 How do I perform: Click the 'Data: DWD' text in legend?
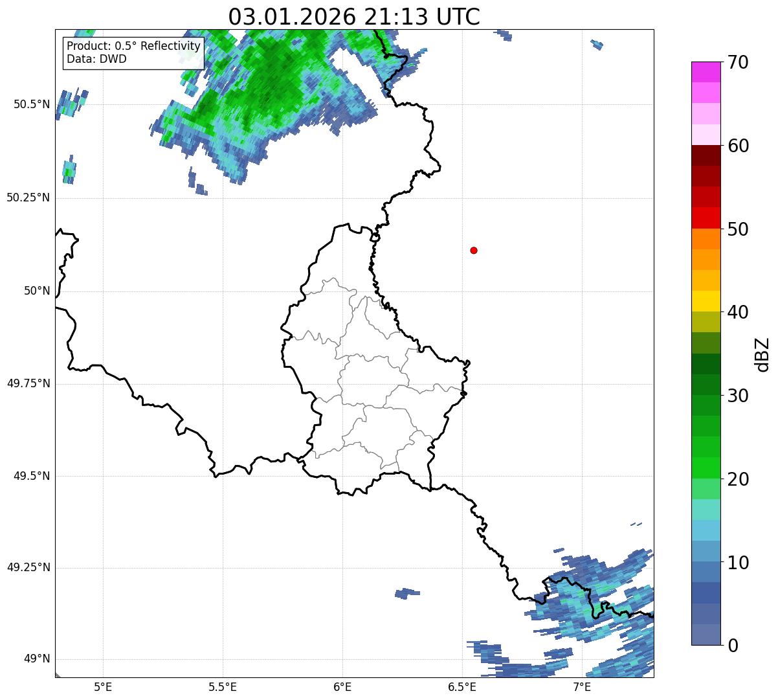click(96, 60)
